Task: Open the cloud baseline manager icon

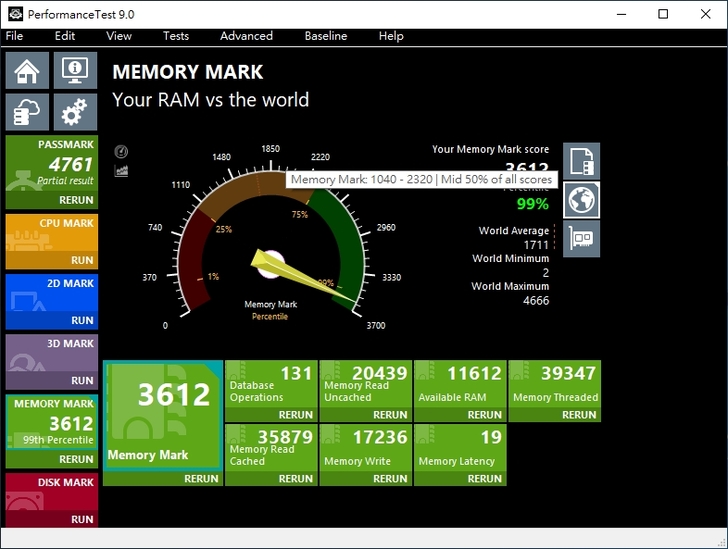Action: coord(27,112)
